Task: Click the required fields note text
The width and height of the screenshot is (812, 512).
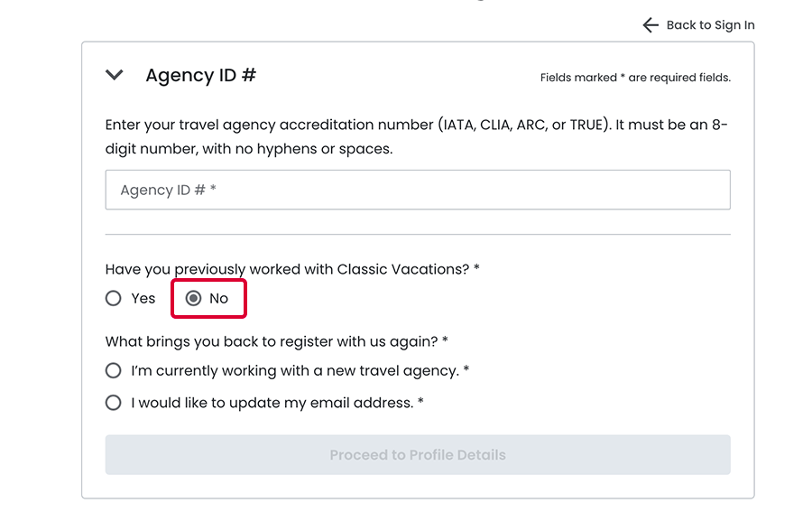Action: 635,78
